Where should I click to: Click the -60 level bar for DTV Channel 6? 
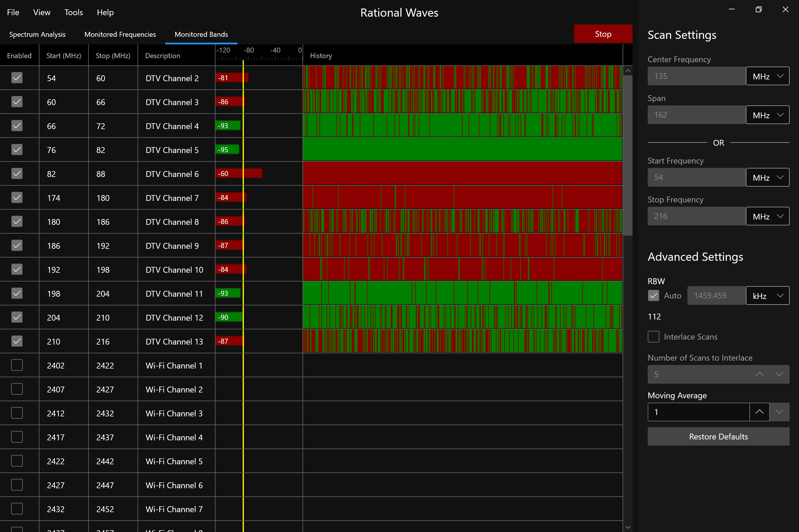pos(239,173)
